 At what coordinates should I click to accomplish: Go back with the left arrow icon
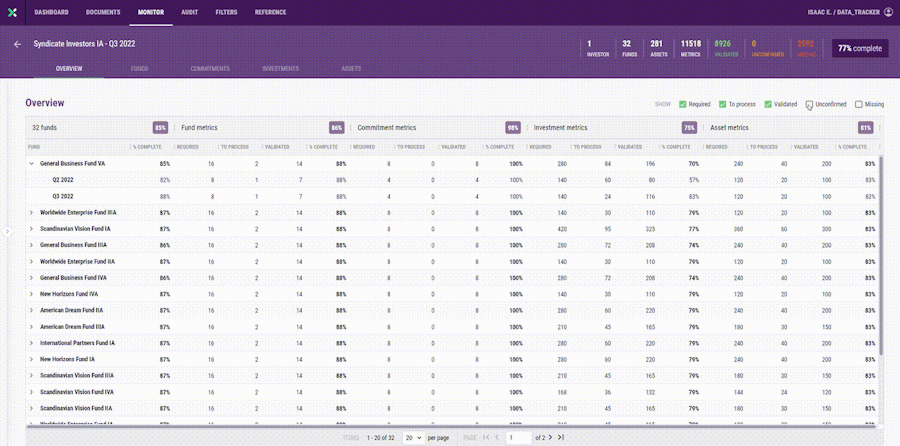tap(17, 44)
